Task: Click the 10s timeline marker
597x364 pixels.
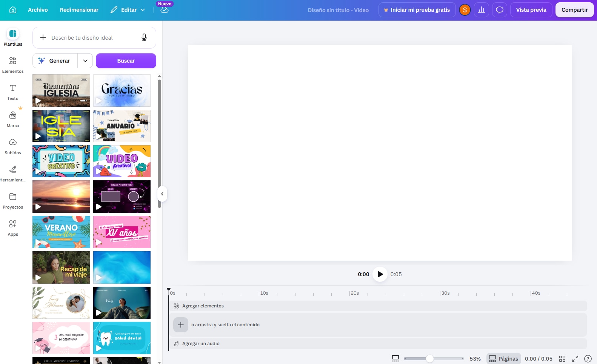Action: point(264,293)
